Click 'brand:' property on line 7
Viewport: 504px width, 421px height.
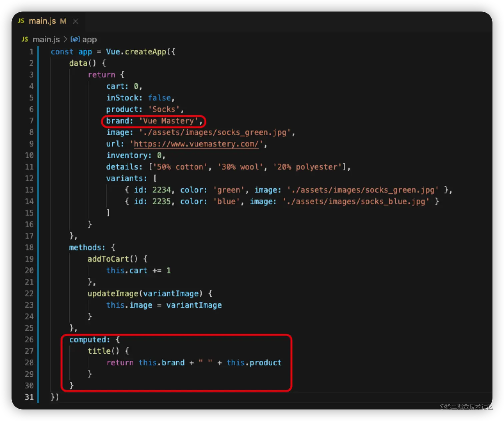(120, 121)
